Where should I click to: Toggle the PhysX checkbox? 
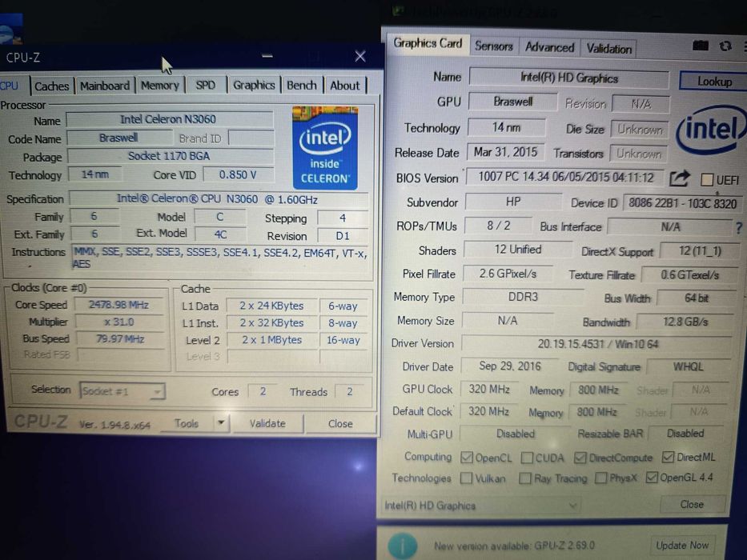coord(601,478)
